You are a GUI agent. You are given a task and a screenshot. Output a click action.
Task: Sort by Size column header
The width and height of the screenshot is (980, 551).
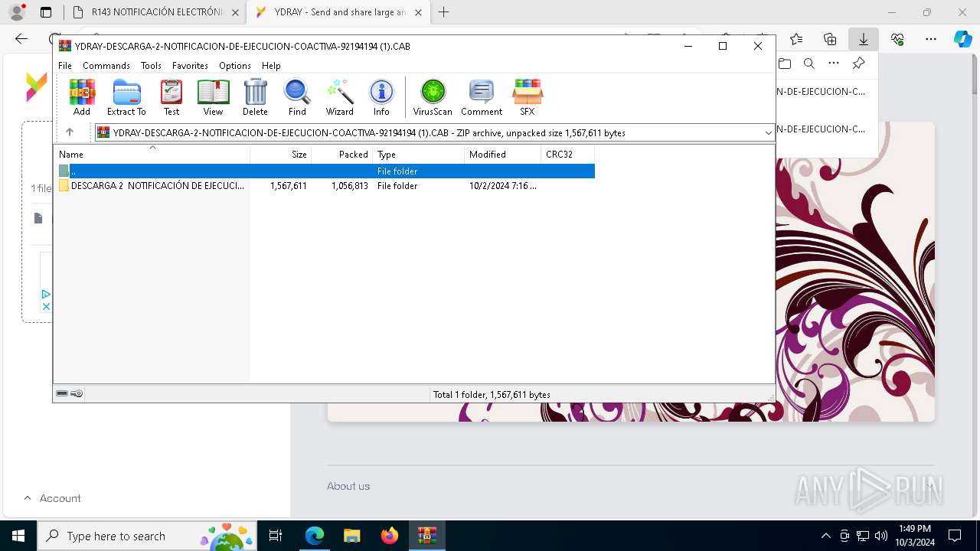(x=281, y=155)
